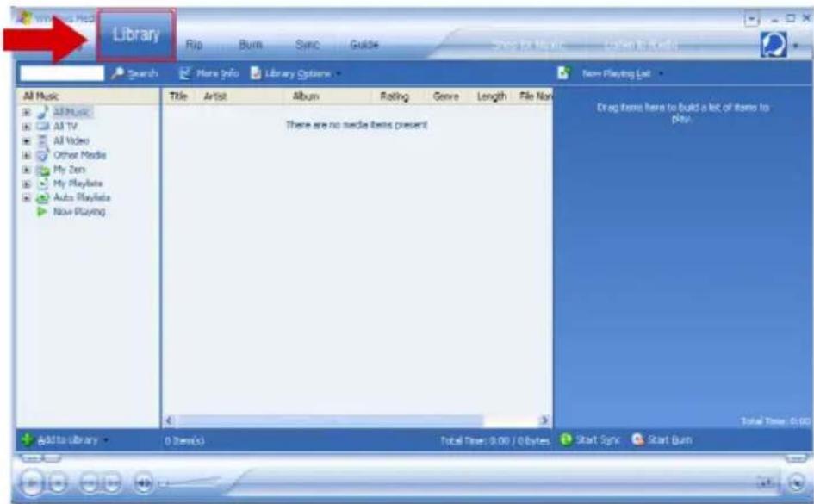Click the green new playlist icon
The height and width of the screenshot is (504, 814).
[564, 73]
